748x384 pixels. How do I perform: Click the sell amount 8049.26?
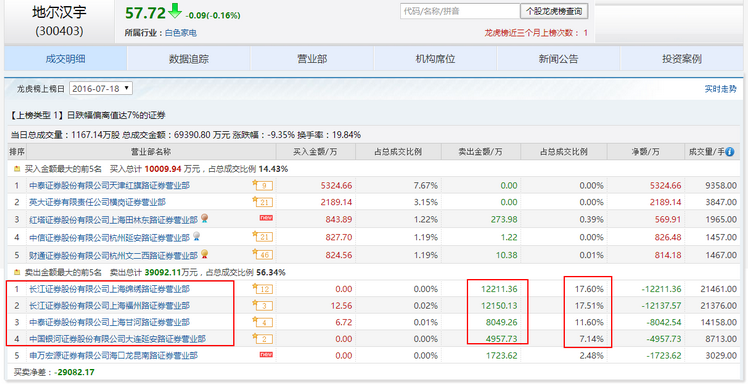(501, 322)
